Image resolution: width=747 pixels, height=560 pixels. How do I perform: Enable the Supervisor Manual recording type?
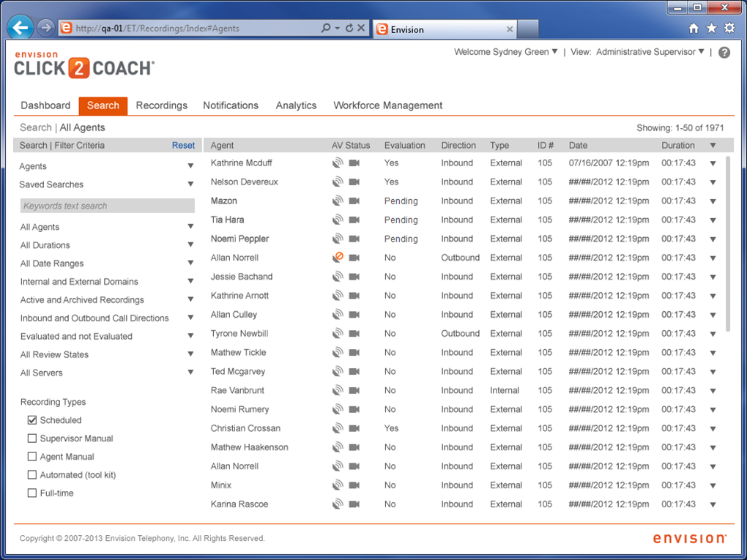[x=32, y=438]
